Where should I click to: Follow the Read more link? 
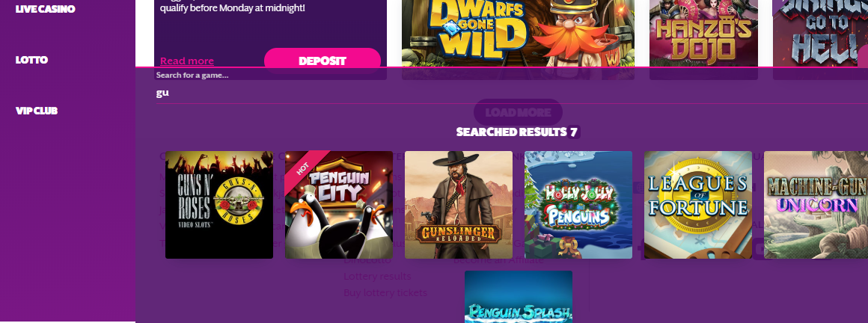187,61
